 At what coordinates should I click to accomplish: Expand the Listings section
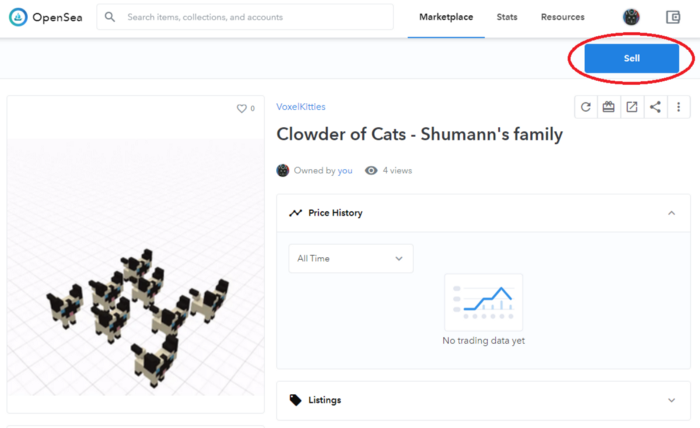coord(671,400)
